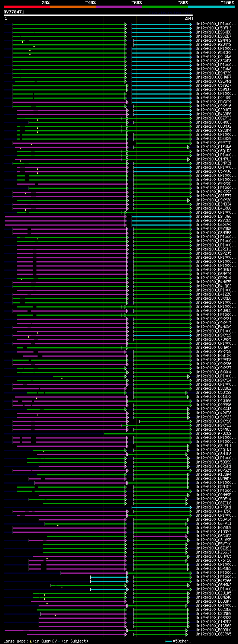The image size is (238, 644).
Task: Click the =50char. scale legend
Action: [178, 641]
